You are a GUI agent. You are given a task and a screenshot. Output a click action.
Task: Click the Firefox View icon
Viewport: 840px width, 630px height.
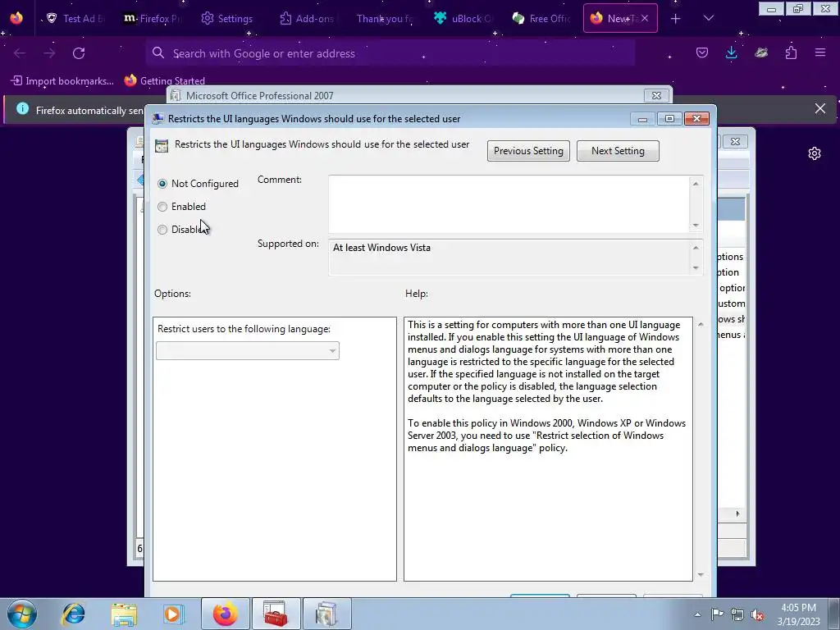(x=16, y=18)
